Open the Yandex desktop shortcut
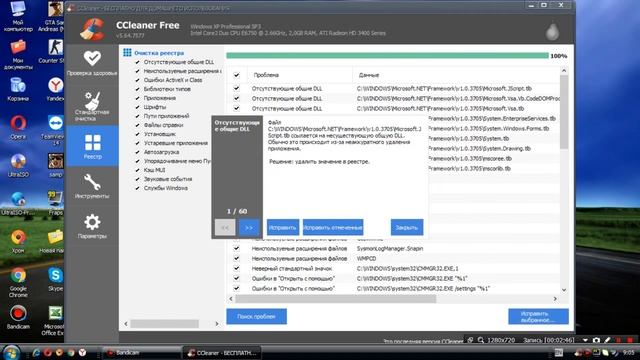The height and width of the screenshot is (360, 640). [x=55, y=89]
